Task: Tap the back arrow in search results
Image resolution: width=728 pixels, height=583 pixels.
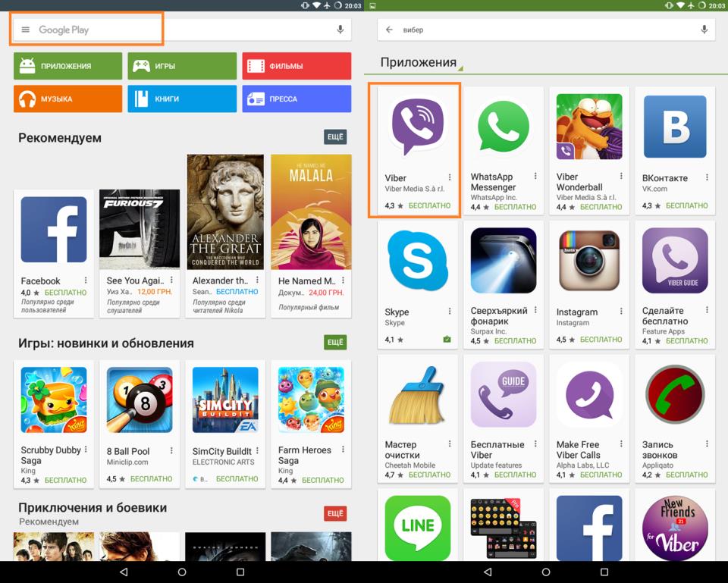Action: pos(389,30)
